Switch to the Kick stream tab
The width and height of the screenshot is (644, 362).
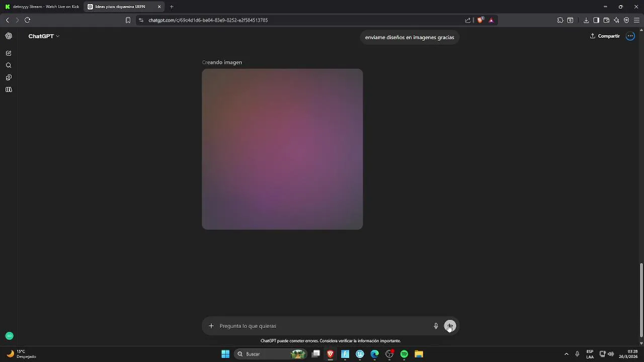(x=42, y=7)
